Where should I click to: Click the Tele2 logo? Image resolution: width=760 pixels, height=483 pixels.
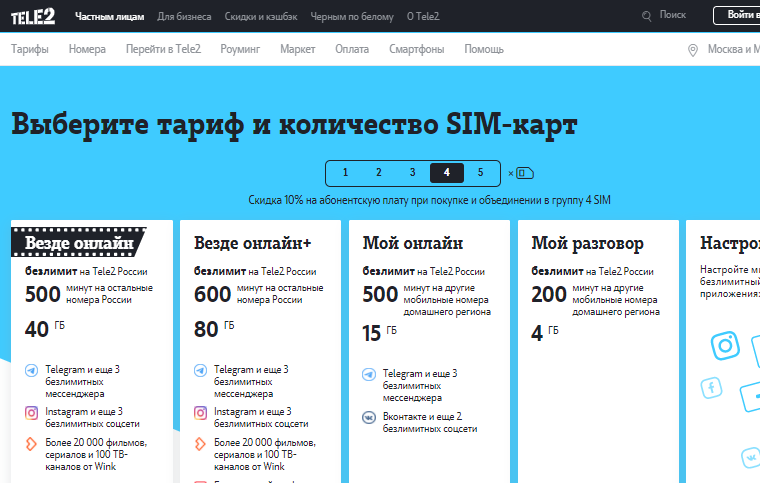click(33, 16)
